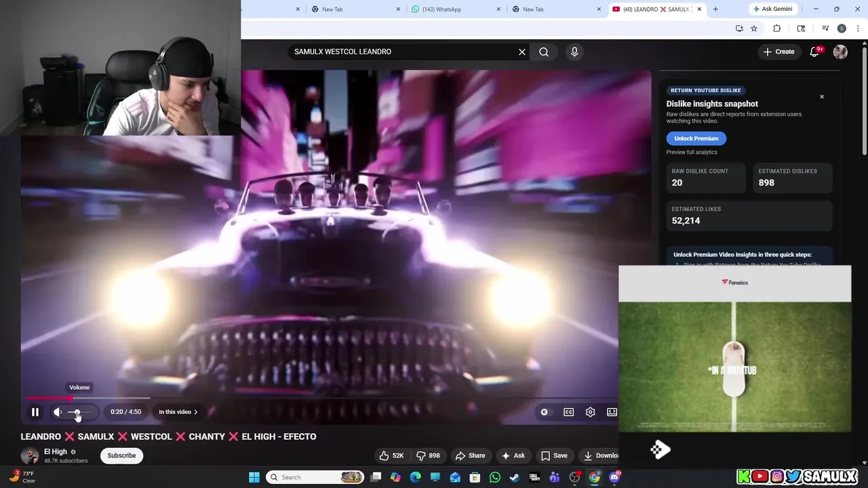
Task: Click the video title LEANDRO SAMULX WESTCOL EFECTO
Action: pos(168,436)
